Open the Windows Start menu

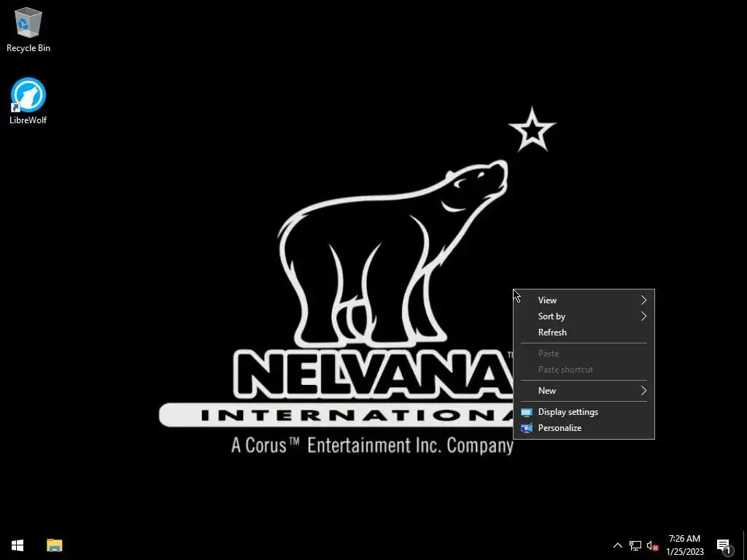point(18,545)
